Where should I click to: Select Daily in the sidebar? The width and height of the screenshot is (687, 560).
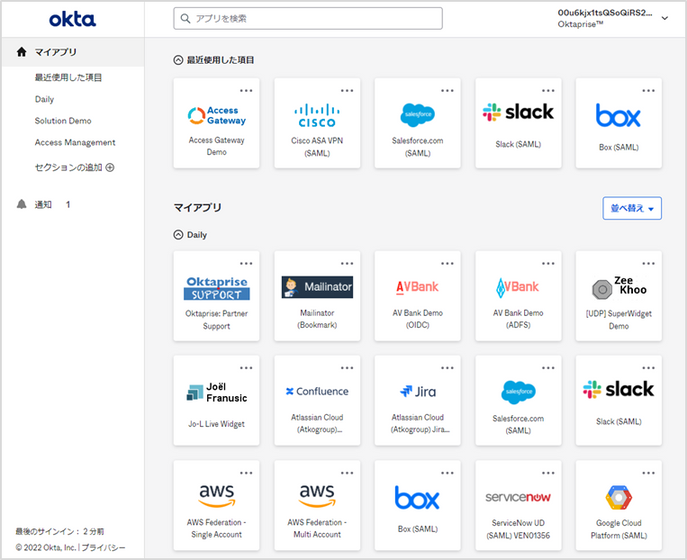click(44, 99)
